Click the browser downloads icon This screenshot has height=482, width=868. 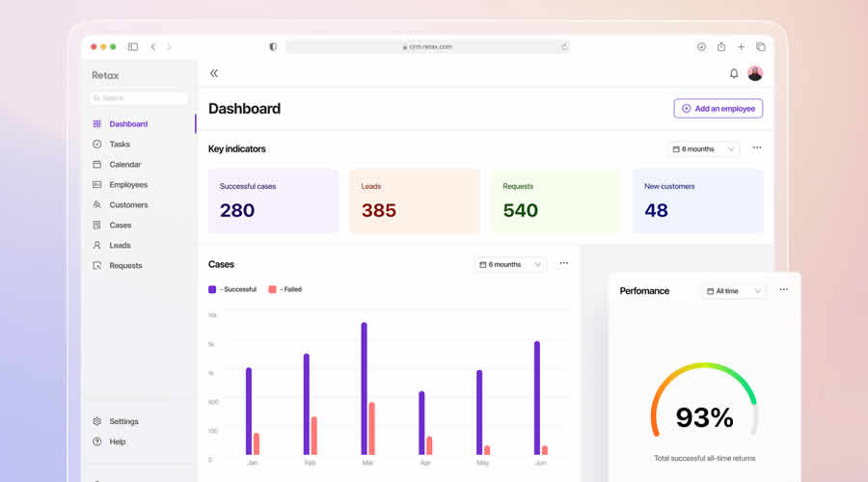point(701,46)
